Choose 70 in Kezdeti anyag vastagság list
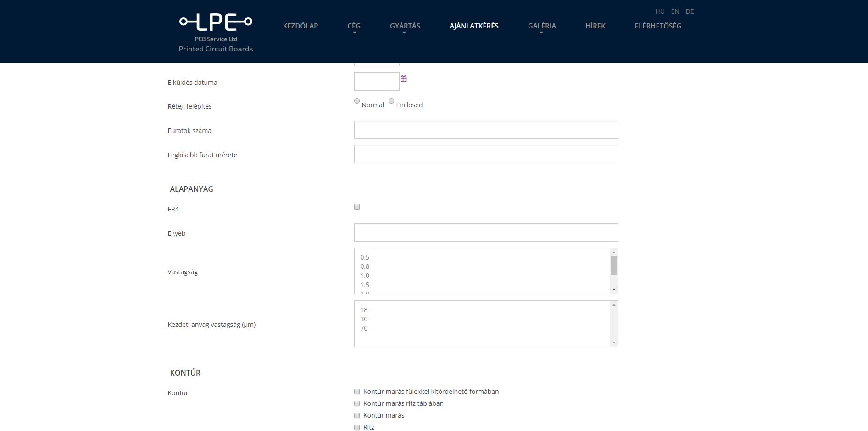The height and width of the screenshot is (431, 868). tap(364, 328)
